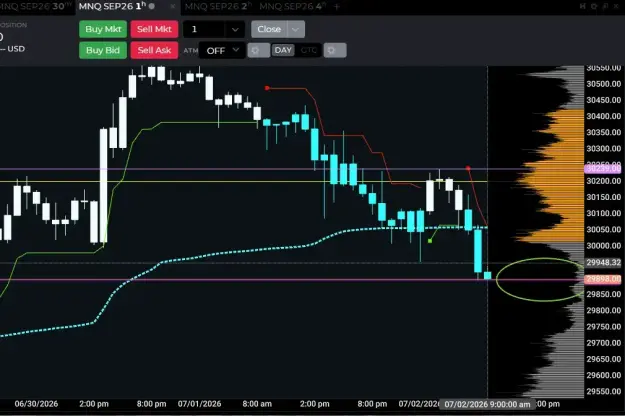Click the first window control icon at top right
Viewport: 625px width, 416px height.
582,6
